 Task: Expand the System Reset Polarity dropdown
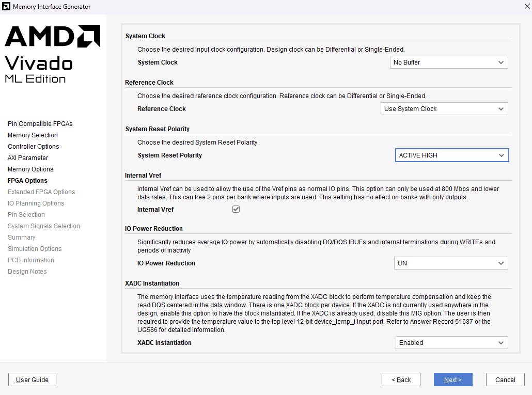click(451, 155)
